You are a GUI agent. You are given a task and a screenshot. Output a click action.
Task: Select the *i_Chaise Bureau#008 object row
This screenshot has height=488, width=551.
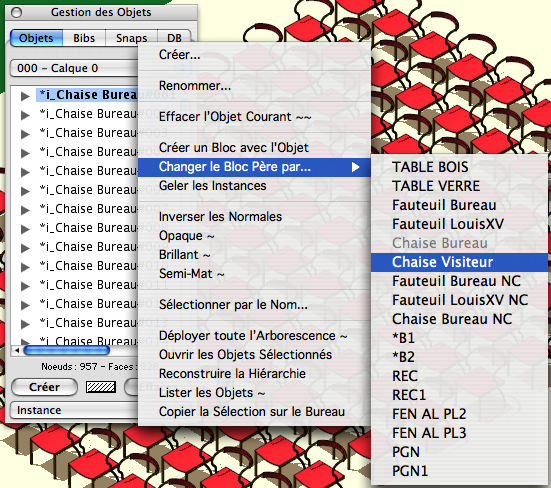pyautogui.click(x=88, y=228)
